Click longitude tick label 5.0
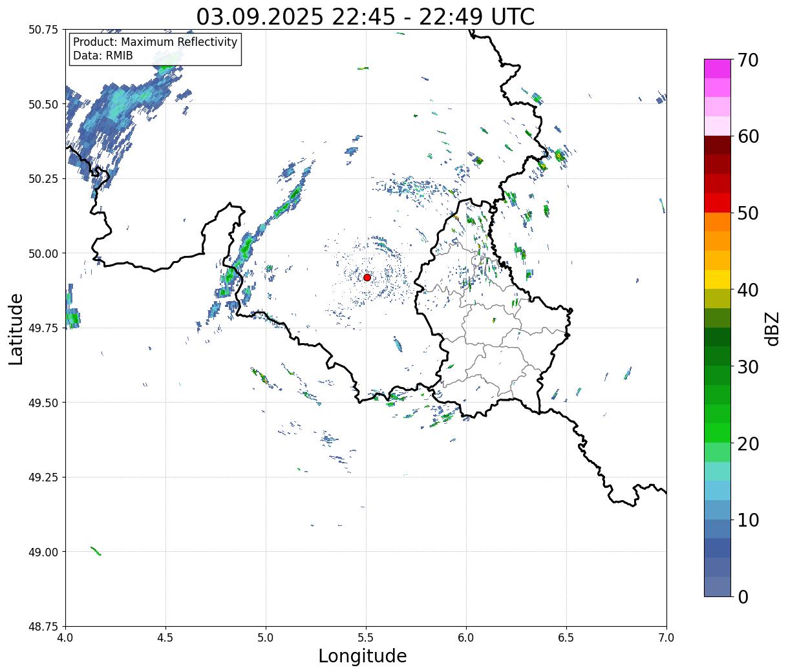Image resolution: width=788 pixels, height=672 pixels. click(266, 637)
